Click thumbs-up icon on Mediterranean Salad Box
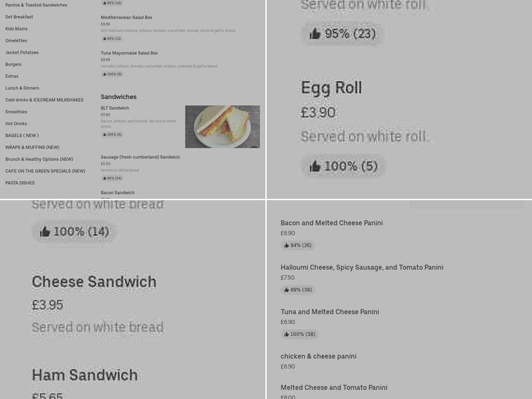 pos(110,38)
